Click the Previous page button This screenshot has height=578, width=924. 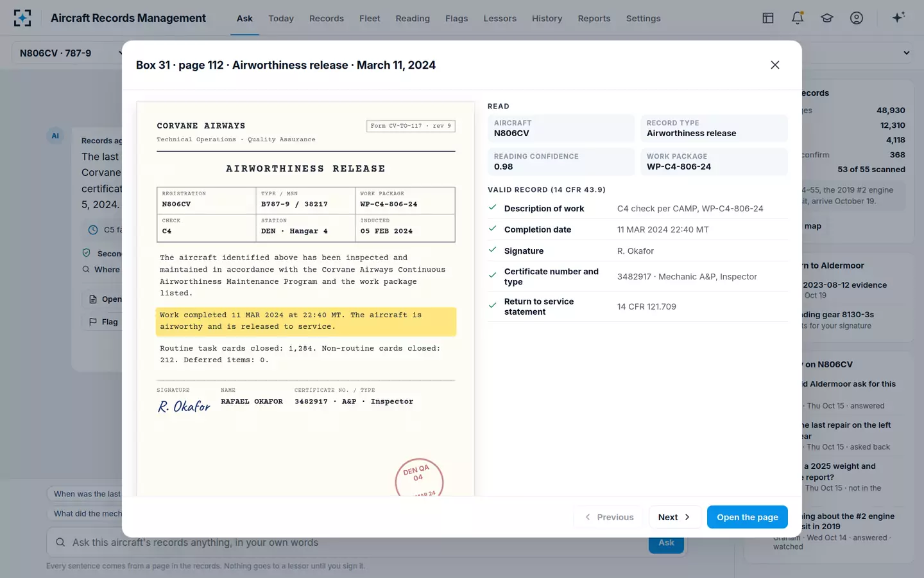pyautogui.click(x=610, y=517)
